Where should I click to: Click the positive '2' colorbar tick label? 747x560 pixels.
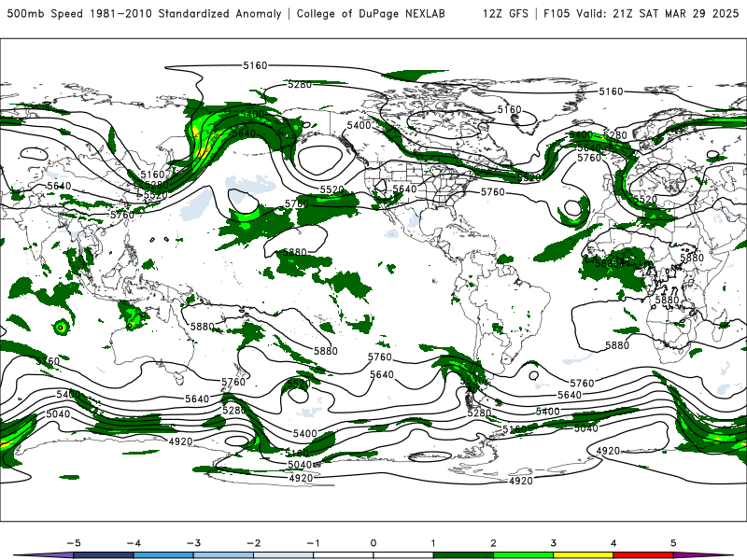tap(493, 543)
